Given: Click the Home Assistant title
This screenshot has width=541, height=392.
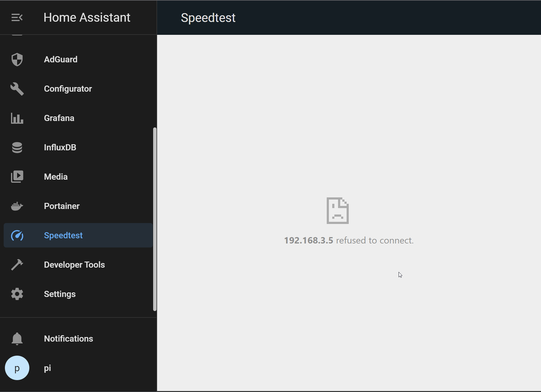Looking at the screenshot, I should [x=87, y=17].
